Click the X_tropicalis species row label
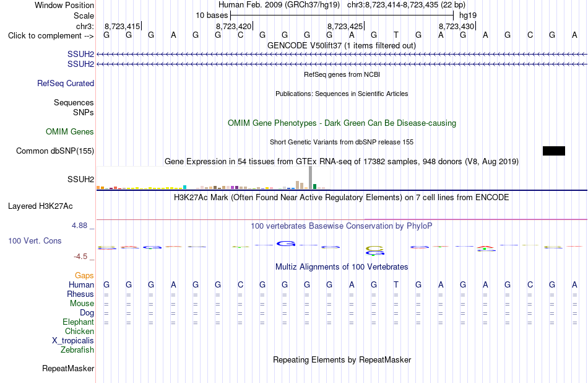This screenshot has width=588, height=383. 73,341
